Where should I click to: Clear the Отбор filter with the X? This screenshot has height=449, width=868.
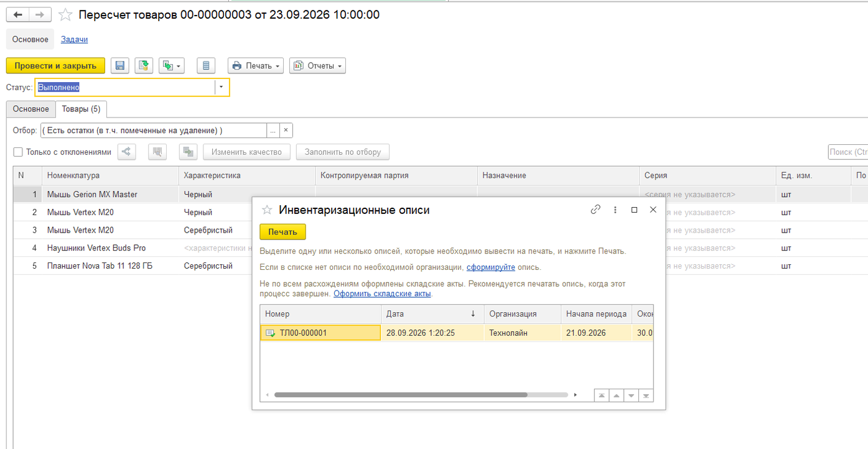pos(286,130)
